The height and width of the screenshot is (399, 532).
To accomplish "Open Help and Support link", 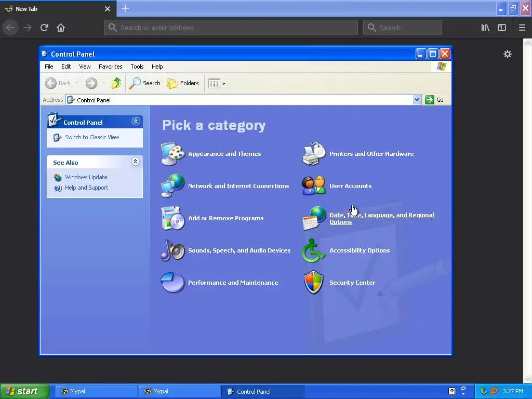I will [x=87, y=188].
